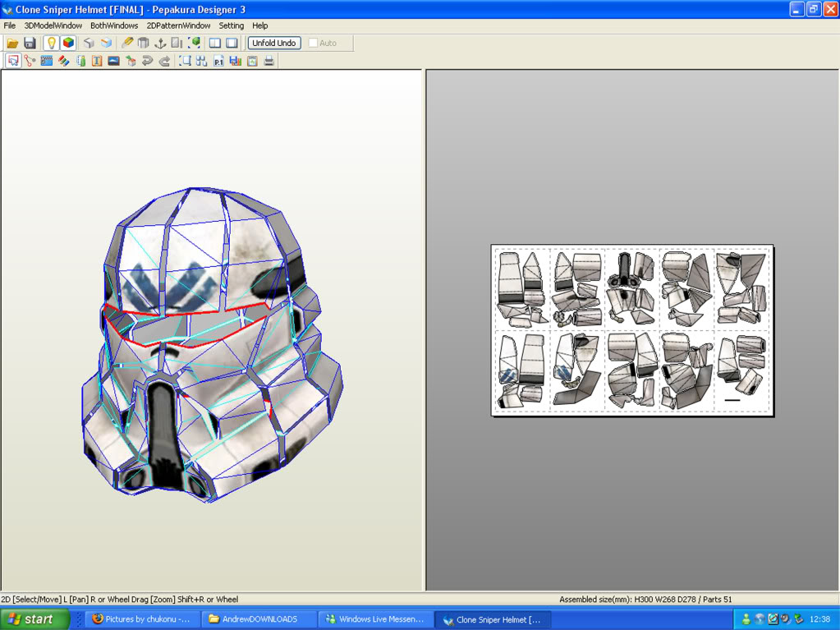
Task: Open the 3DModelWindow menu
Action: tap(53, 25)
